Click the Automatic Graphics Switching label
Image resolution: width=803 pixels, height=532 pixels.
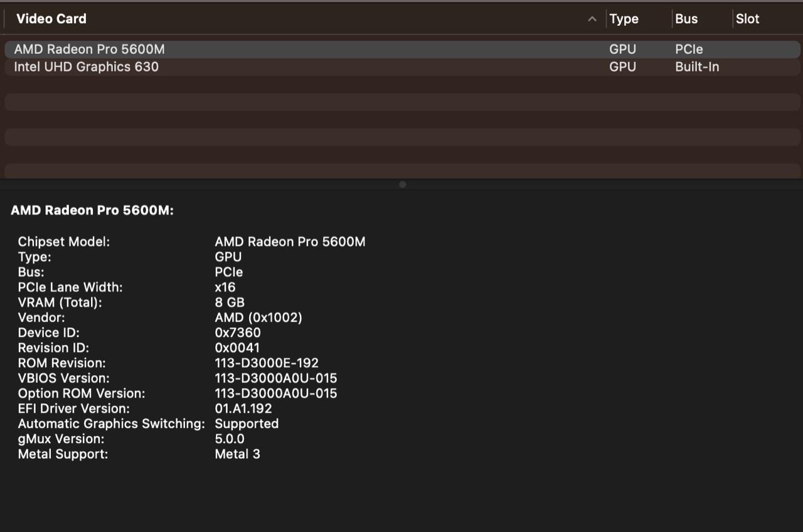tap(111, 424)
